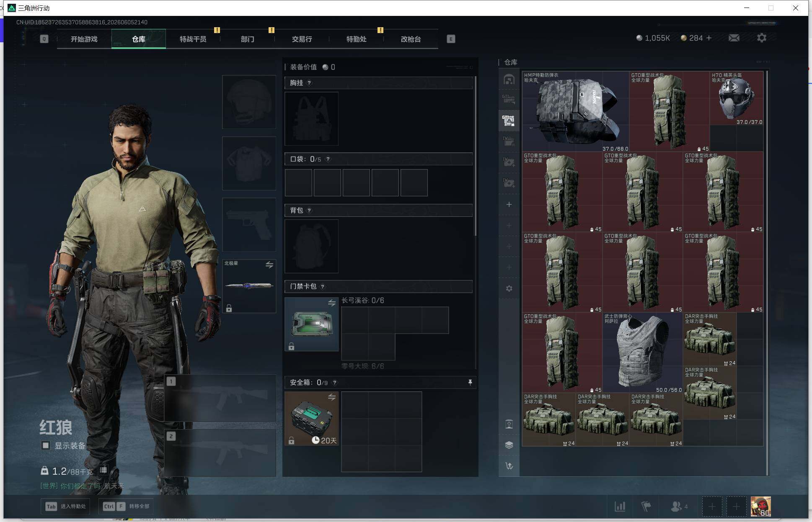The image size is (812, 522).
Task: Swap the safe box item
Action: click(332, 397)
